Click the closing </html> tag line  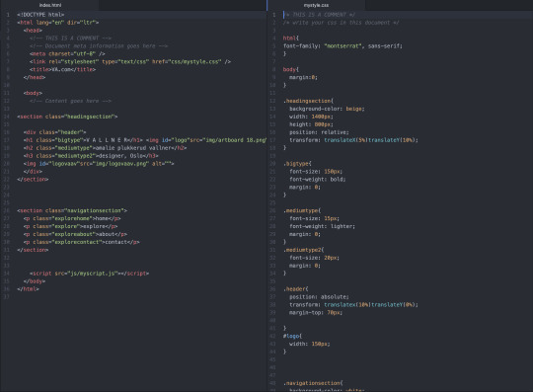point(28,289)
